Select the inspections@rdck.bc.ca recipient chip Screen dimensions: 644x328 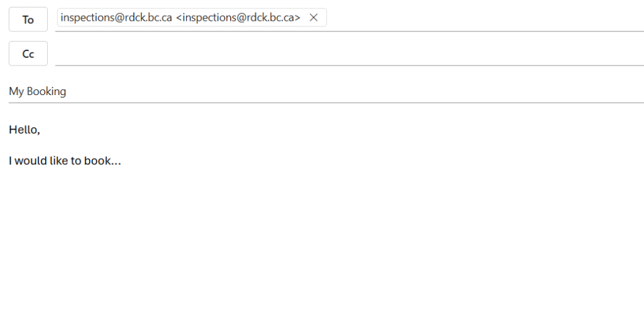click(116, 18)
